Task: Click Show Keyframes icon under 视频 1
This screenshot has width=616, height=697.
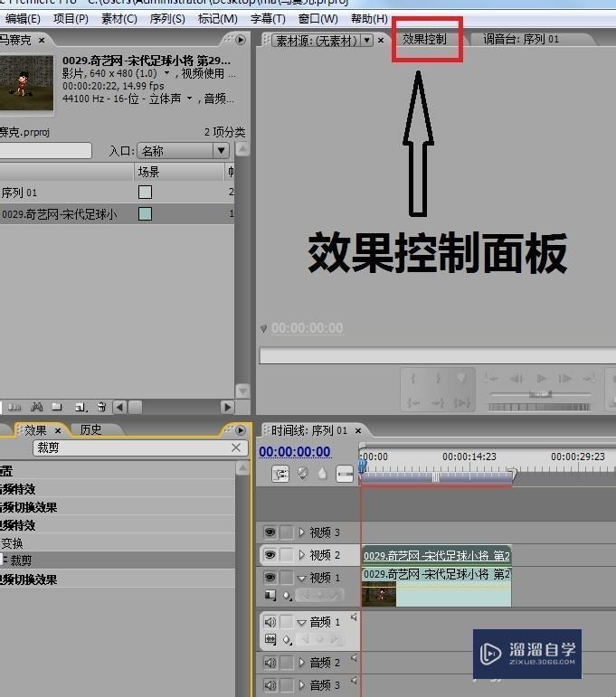Action: tap(288, 595)
